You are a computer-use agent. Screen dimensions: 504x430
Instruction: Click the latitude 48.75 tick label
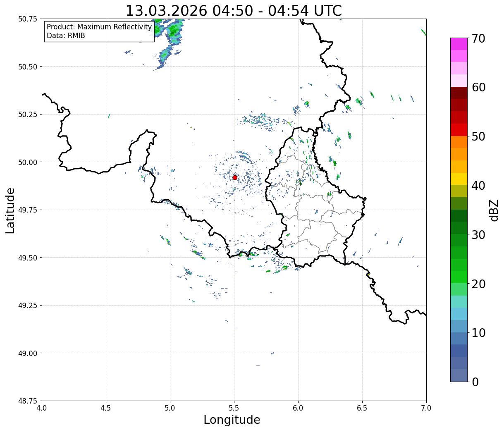28,401
